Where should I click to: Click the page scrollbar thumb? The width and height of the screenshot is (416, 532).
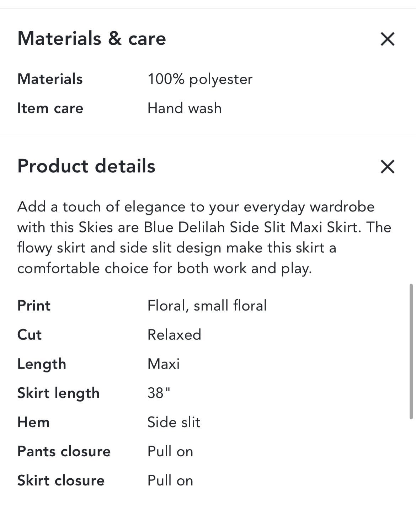(411, 351)
